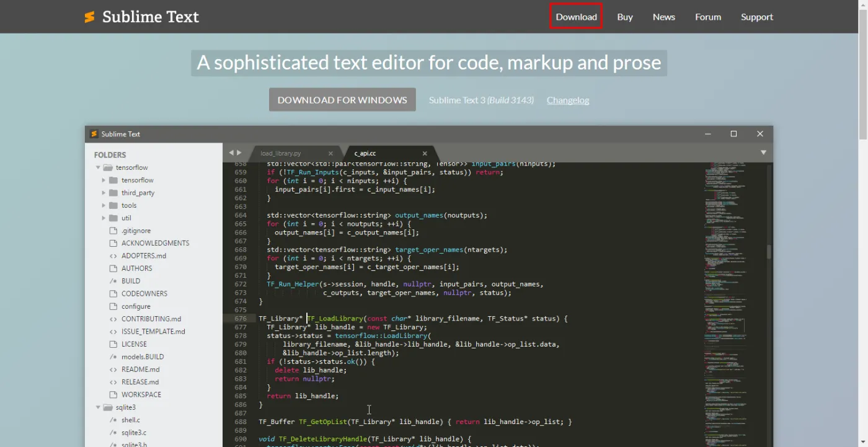The image size is (868, 447).
Task: Open the Download page in navigation
Action: tap(576, 17)
